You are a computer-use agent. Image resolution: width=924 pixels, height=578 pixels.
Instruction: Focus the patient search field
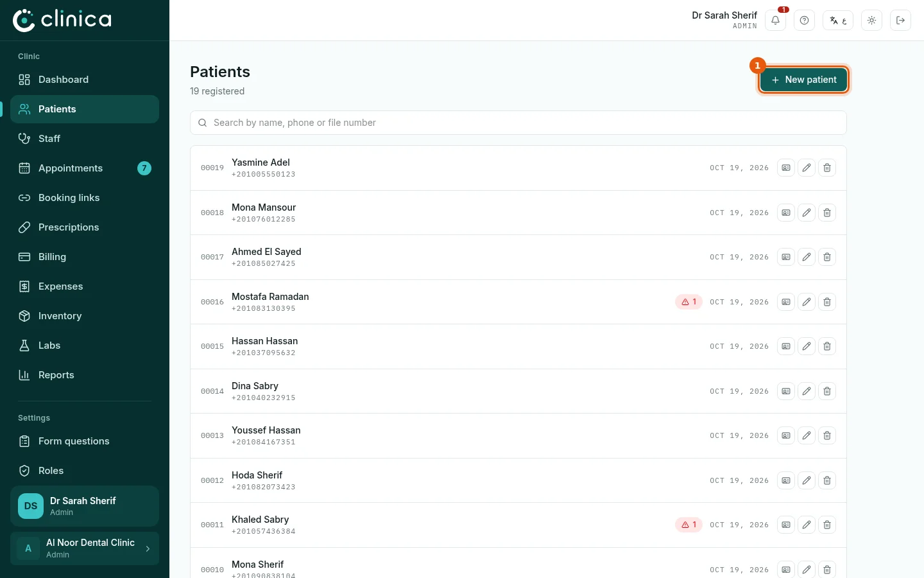click(x=518, y=123)
